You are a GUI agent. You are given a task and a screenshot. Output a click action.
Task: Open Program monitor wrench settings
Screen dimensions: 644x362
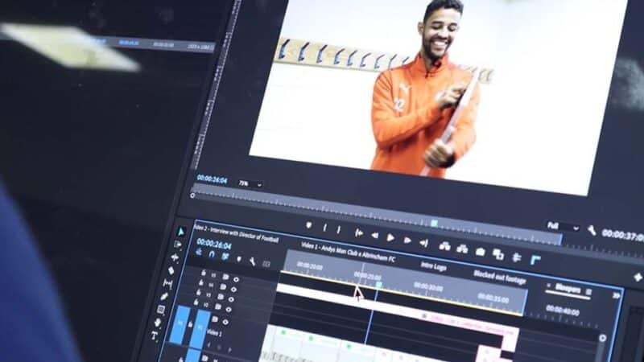coord(592,231)
